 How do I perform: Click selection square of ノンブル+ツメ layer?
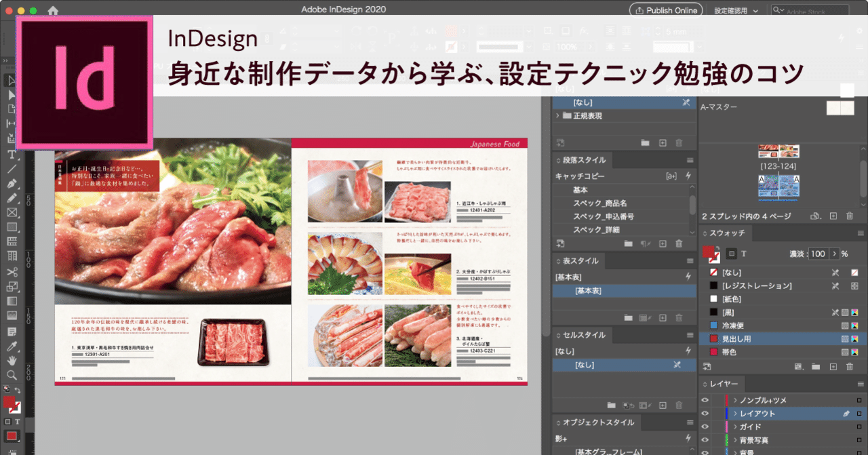point(859,400)
